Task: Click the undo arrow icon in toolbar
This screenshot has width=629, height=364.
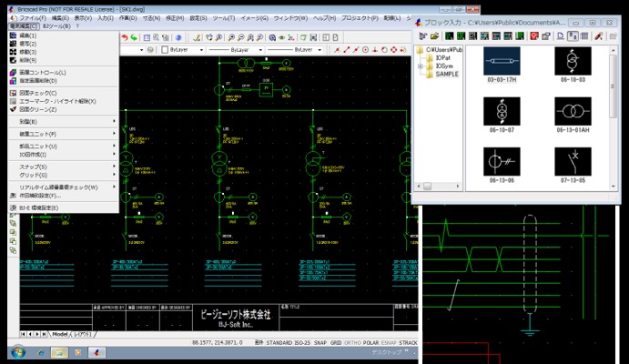Action: coord(124,37)
